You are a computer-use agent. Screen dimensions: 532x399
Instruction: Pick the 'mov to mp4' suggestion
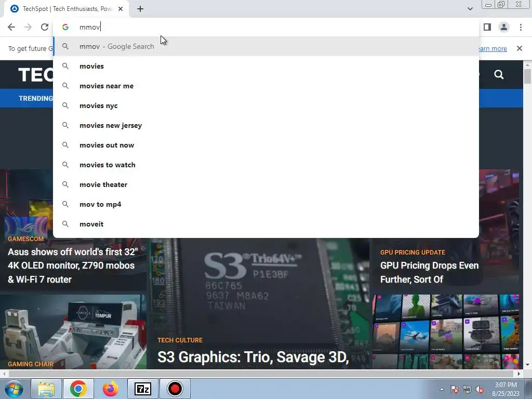[266, 204]
